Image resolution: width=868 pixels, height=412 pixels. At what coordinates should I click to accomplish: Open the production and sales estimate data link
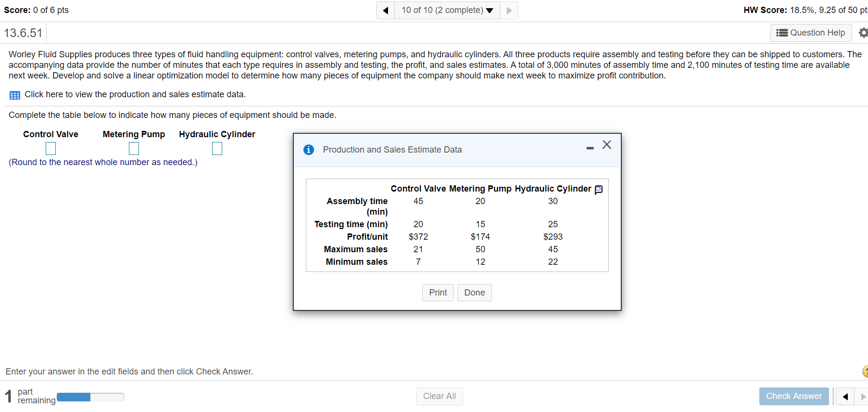click(135, 94)
